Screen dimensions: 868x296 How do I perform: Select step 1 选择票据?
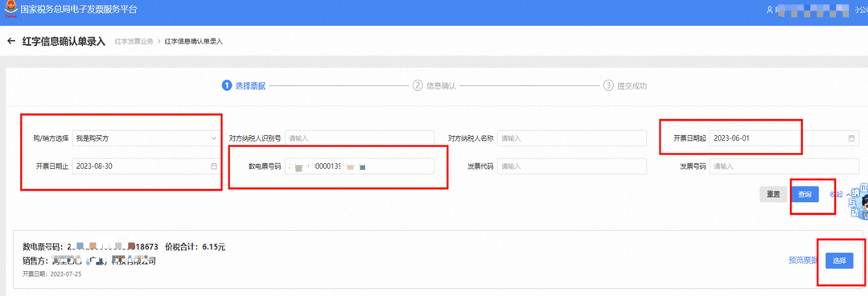click(x=243, y=86)
